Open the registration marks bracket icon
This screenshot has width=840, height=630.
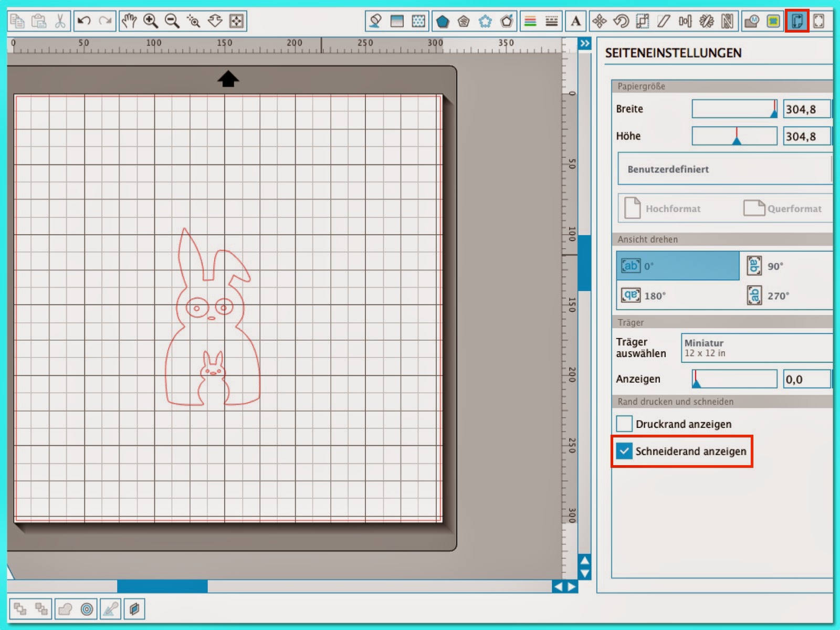(x=818, y=21)
